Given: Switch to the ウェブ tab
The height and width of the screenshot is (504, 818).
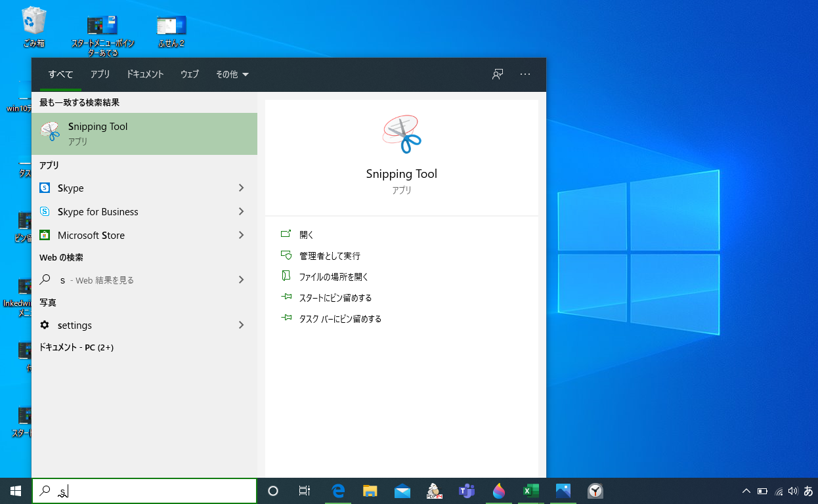Looking at the screenshot, I should tap(190, 74).
